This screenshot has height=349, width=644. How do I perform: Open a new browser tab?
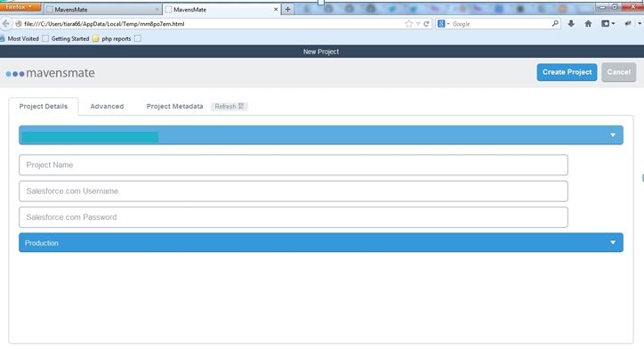(x=287, y=9)
